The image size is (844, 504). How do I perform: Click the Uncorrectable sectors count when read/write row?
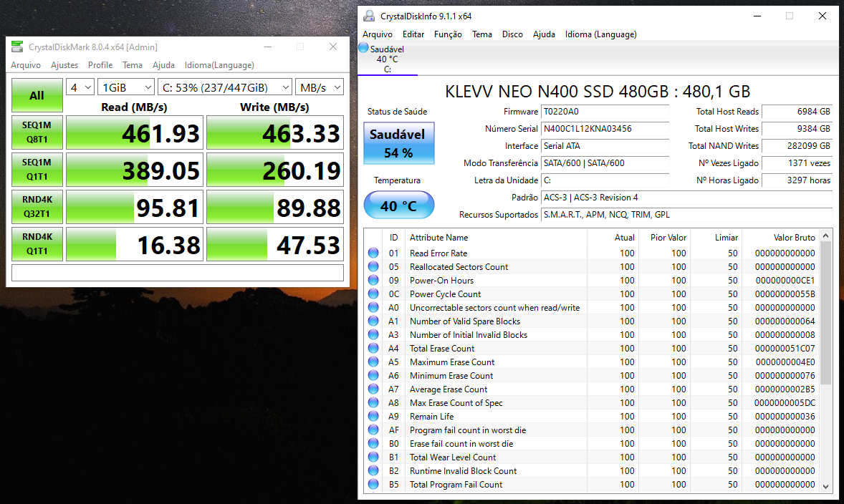click(x=592, y=308)
